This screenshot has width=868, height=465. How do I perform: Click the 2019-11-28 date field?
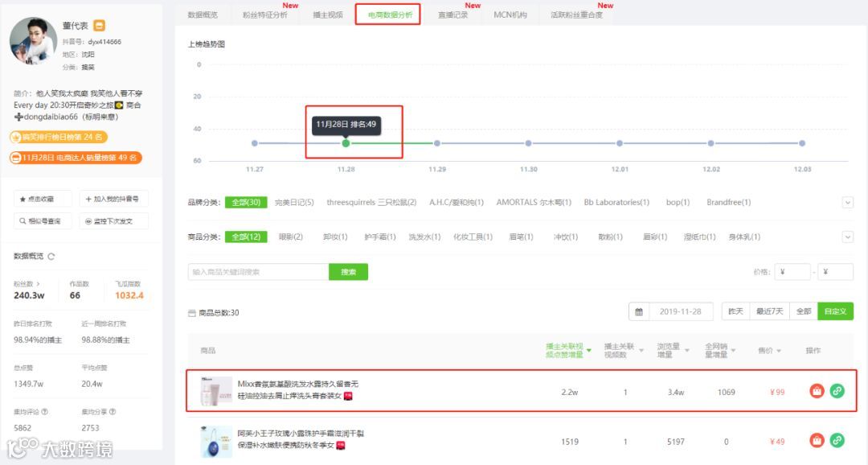click(x=681, y=311)
